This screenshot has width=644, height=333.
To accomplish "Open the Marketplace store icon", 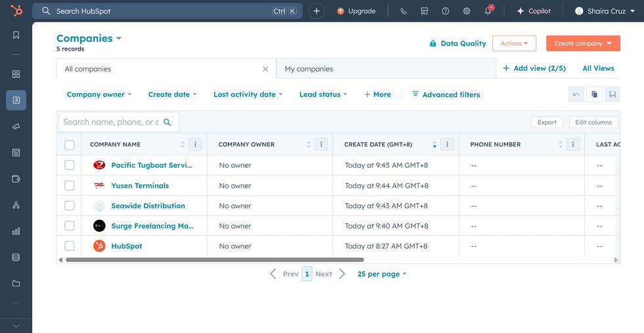I will (x=425, y=11).
